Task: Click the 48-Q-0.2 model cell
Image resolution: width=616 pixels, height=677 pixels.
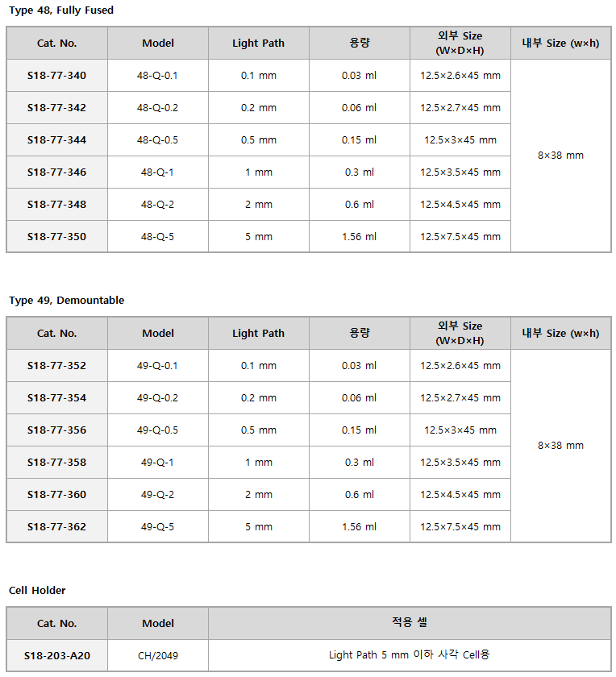Action: click(158, 108)
